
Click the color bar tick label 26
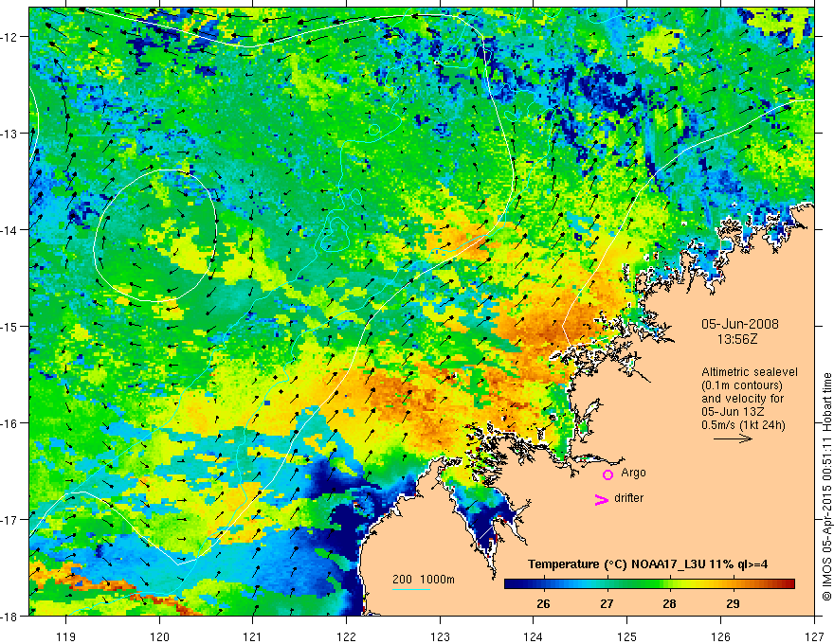click(x=543, y=603)
